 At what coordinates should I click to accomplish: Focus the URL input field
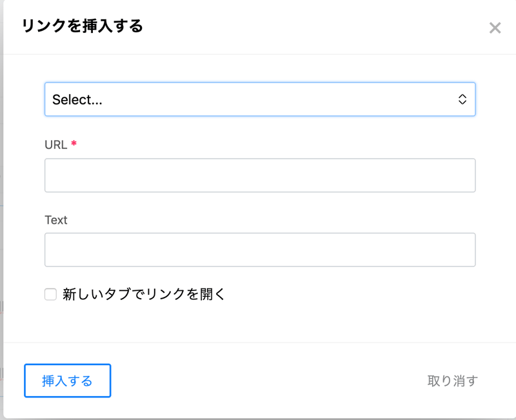point(259,175)
